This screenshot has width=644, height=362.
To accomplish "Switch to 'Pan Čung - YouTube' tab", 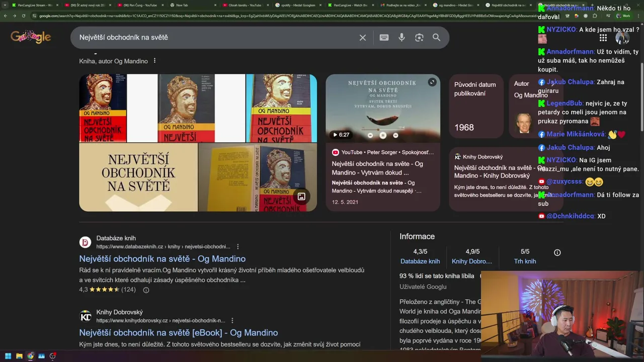I will click(140, 5).
